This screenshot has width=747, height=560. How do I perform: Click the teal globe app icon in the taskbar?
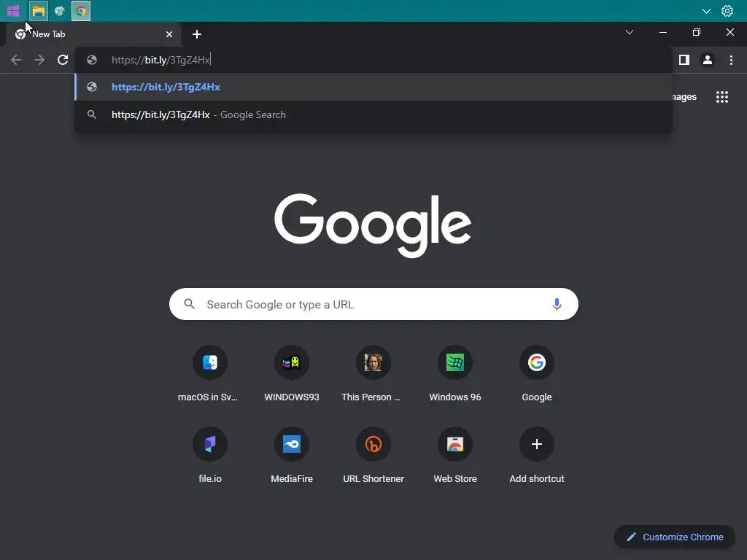point(60,11)
